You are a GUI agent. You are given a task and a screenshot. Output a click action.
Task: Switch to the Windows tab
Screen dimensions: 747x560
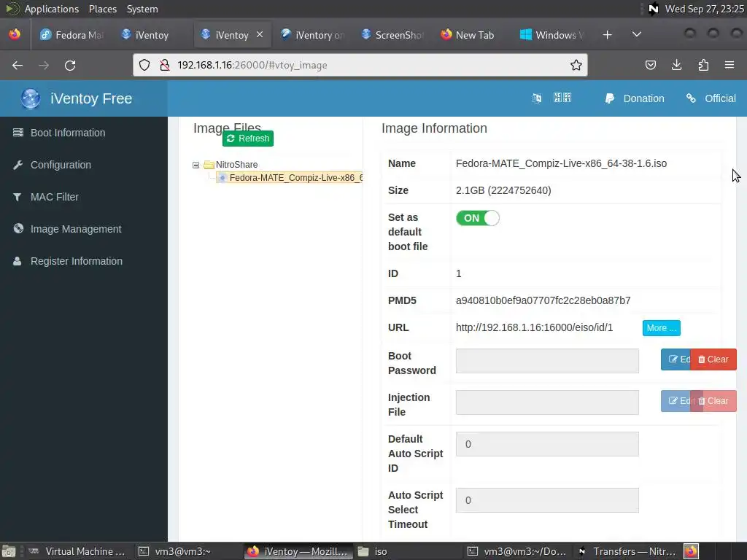[x=551, y=35]
